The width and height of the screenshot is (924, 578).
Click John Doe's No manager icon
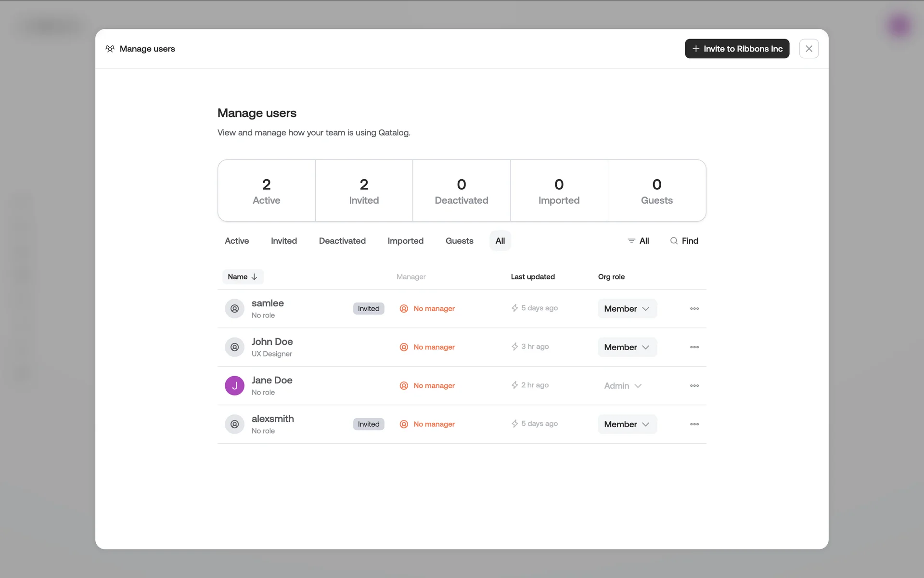404,347
